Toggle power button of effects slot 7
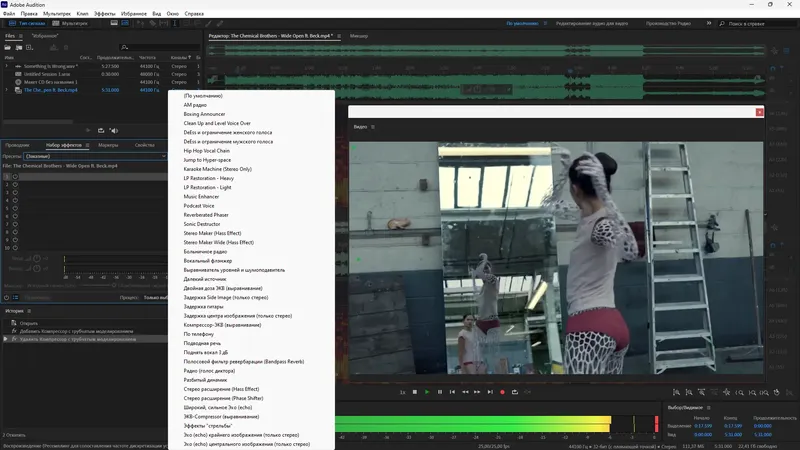The width and height of the screenshot is (800, 450). pyautogui.click(x=15, y=224)
